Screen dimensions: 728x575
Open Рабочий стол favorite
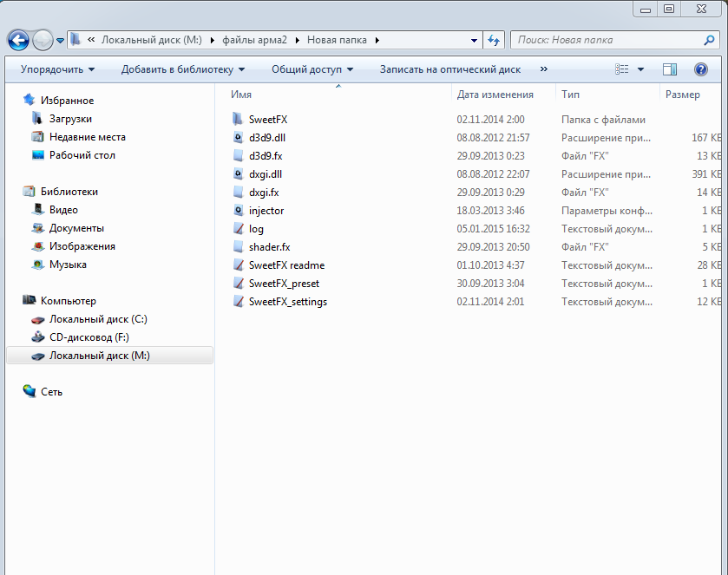pos(82,155)
